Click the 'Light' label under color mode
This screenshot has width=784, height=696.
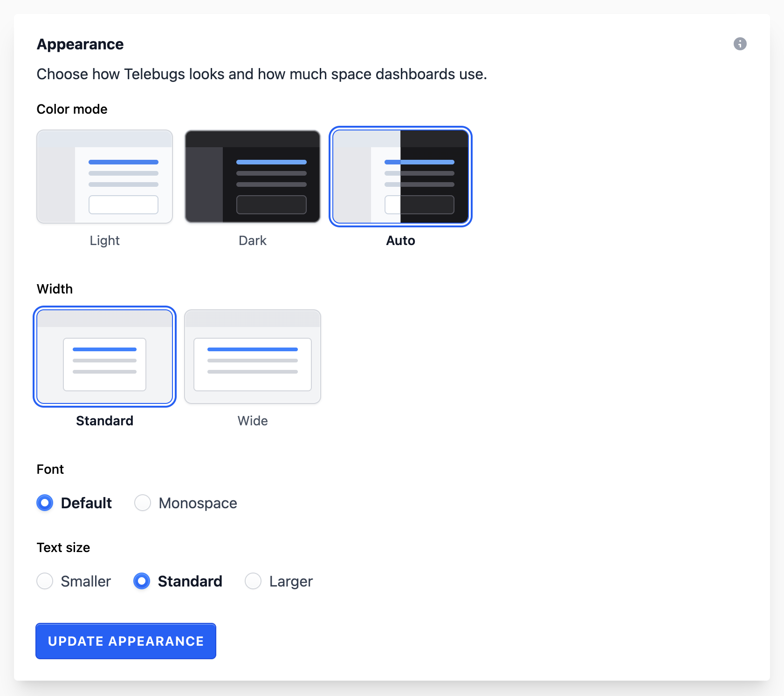(x=105, y=240)
